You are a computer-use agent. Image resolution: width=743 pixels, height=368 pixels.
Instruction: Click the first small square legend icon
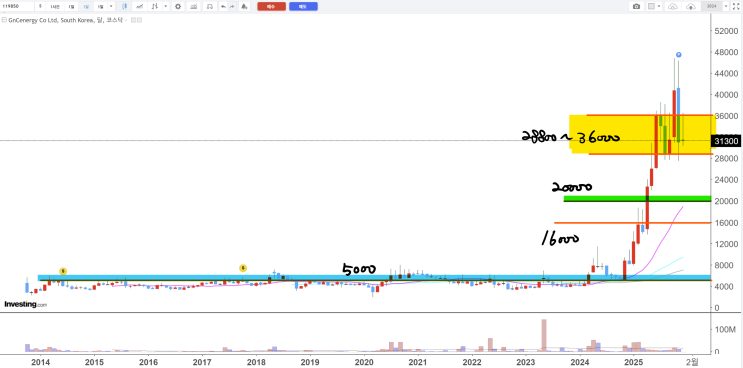(x=133, y=20)
